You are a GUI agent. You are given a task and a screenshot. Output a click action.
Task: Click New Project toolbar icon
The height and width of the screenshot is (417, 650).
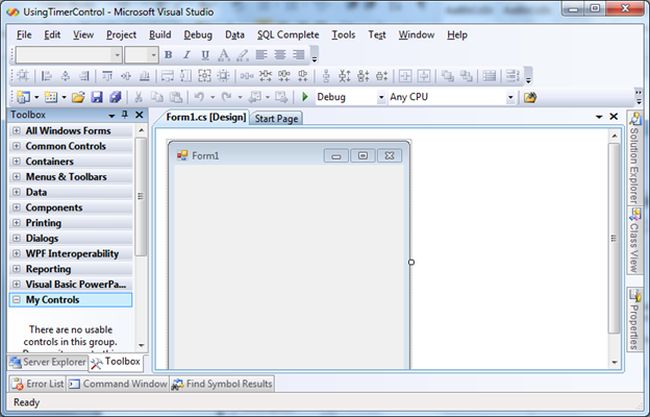pos(23,97)
